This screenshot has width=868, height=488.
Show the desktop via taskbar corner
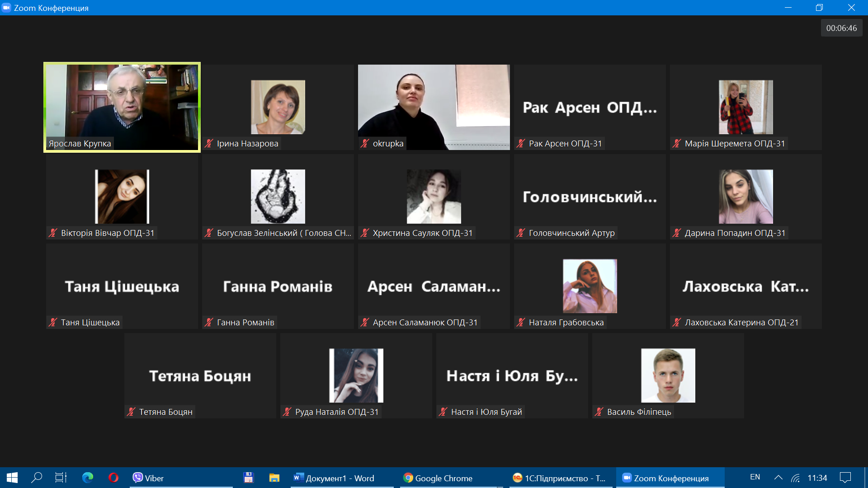point(866,478)
